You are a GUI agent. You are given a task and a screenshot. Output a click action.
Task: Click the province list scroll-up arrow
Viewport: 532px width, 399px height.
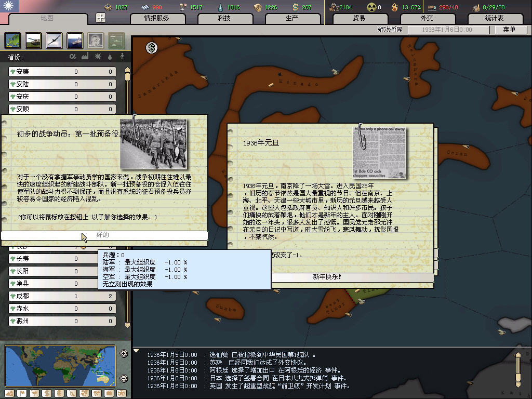128,70
